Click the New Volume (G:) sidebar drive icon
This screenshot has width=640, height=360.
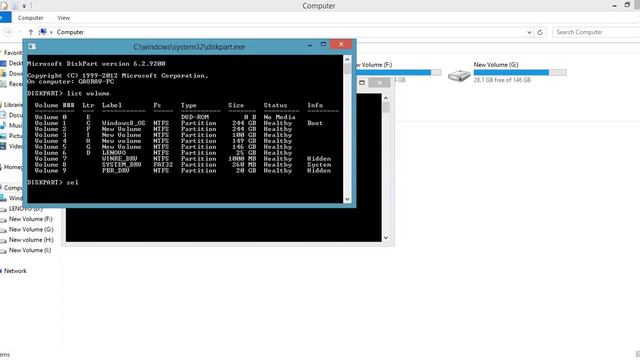click(3, 230)
